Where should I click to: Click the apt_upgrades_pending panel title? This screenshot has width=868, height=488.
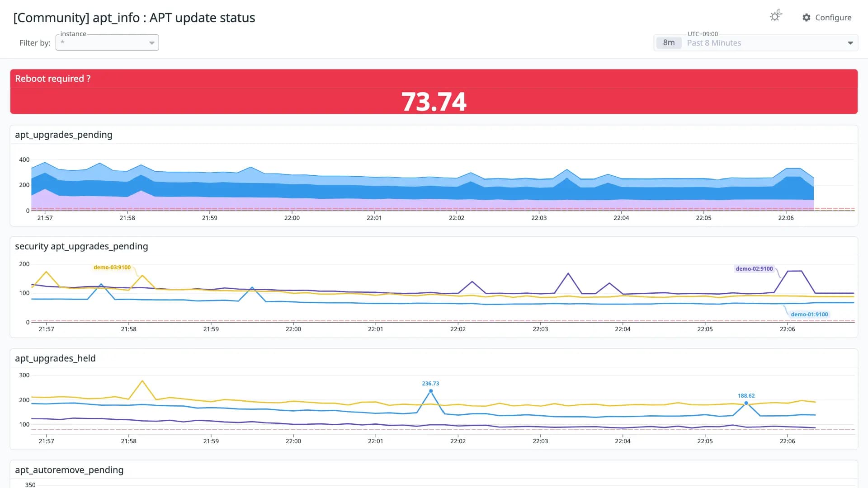(64, 135)
